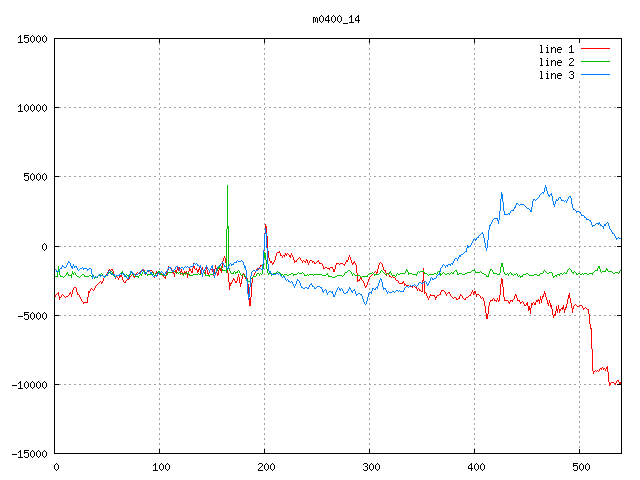The height and width of the screenshot is (480, 640).
Task: Click the y-axis label -10000
Action: coord(29,385)
